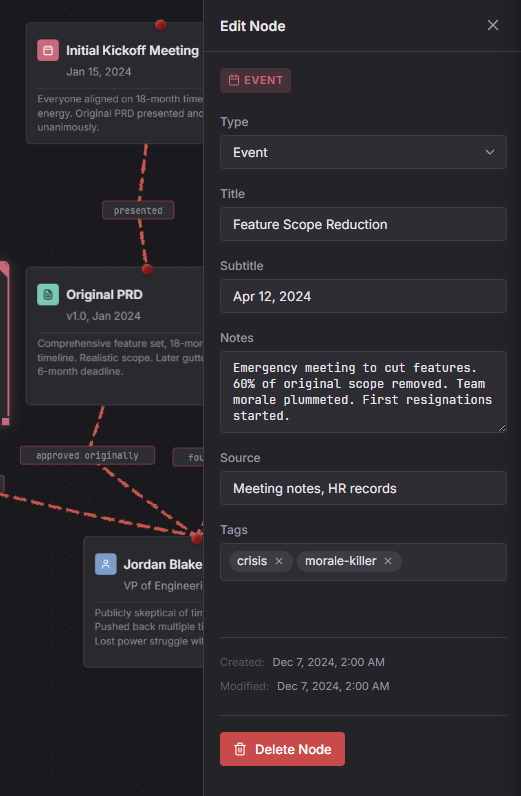Click the Modified date value
Screen dimensions: 521x796
pos(333,686)
